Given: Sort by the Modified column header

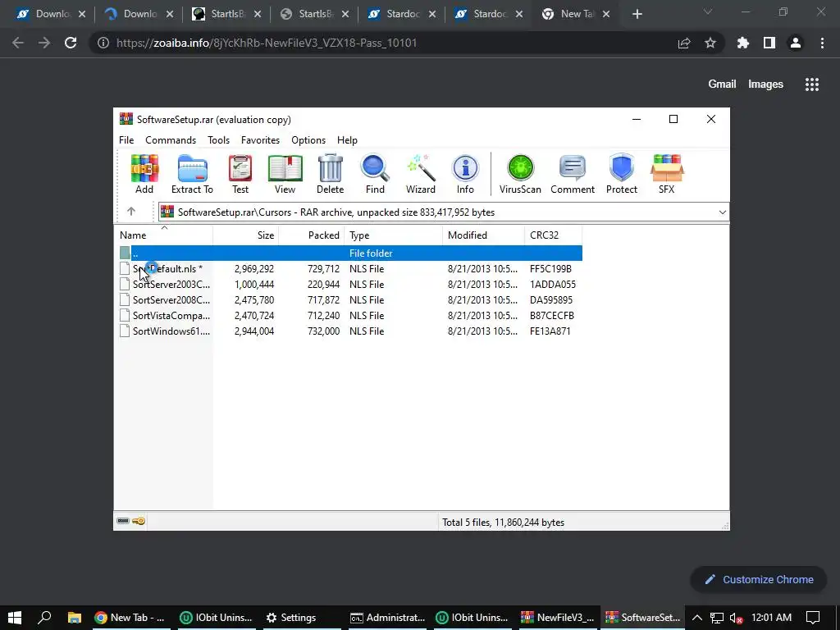Looking at the screenshot, I should (x=483, y=235).
